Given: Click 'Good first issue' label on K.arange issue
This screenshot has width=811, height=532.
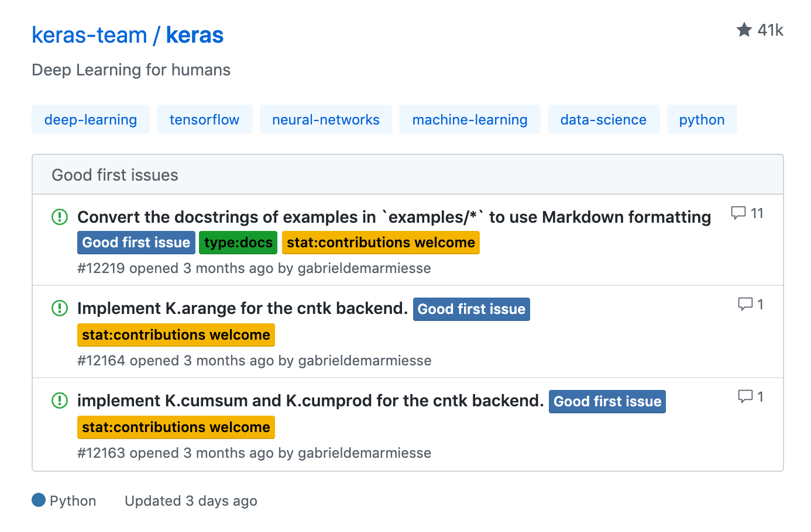Looking at the screenshot, I should [x=472, y=309].
